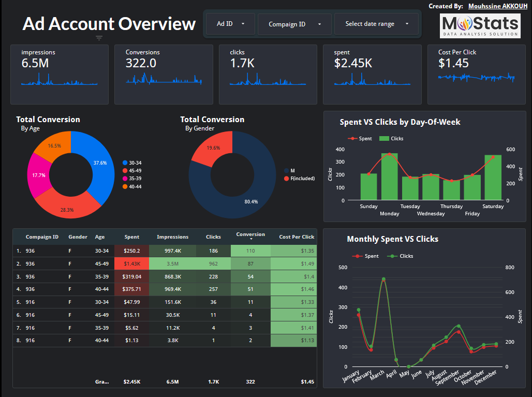Click the sort arrow under Conversion header
The height and width of the screenshot is (397, 532).
click(250, 240)
